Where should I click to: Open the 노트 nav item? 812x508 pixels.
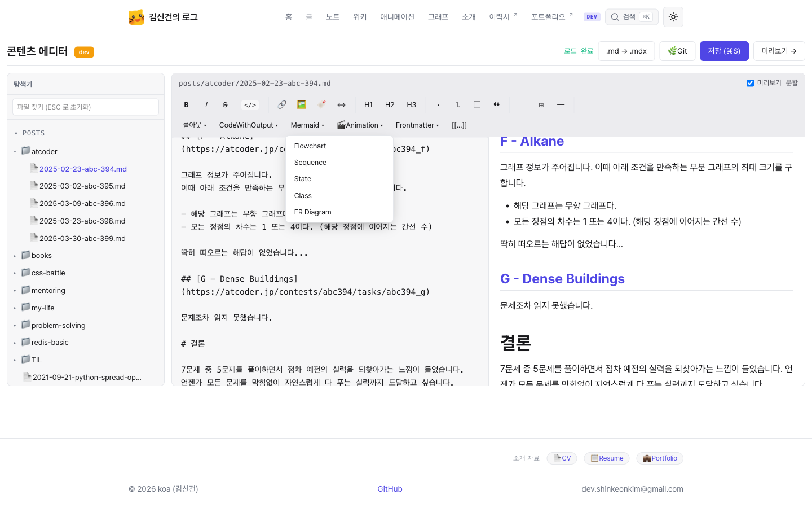(x=333, y=17)
